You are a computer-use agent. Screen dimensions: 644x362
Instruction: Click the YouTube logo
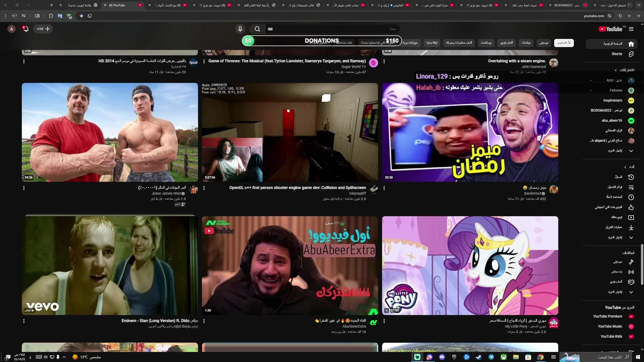point(610,29)
